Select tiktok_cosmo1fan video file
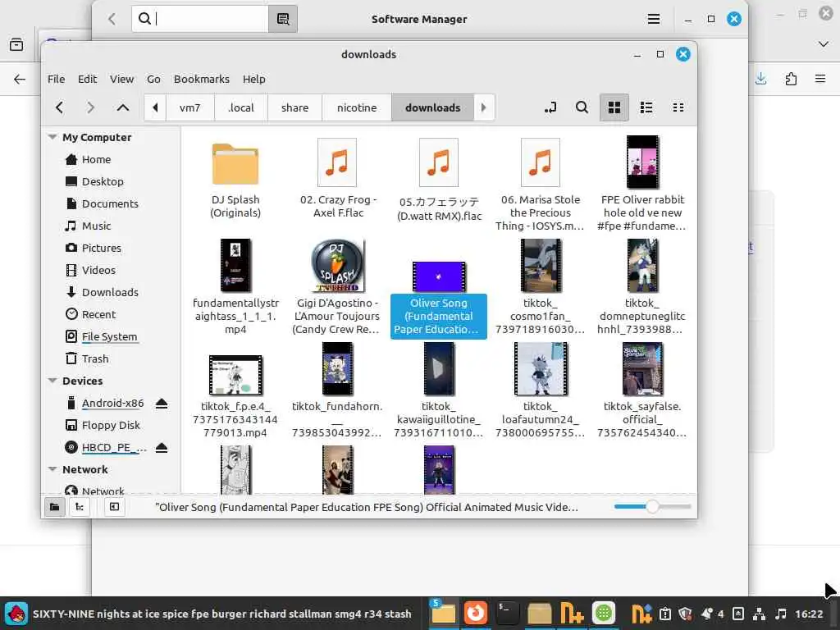Viewport: 840px width, 630px height. pyautogui.click(x=540, y=287)
